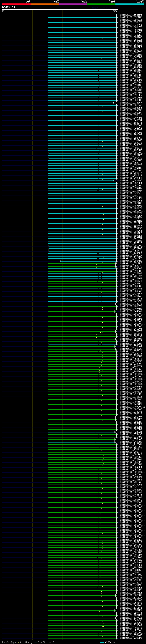Click the purple ~60% identity legend segment
The height and width of the screenshot is (644, 146).
73,4
